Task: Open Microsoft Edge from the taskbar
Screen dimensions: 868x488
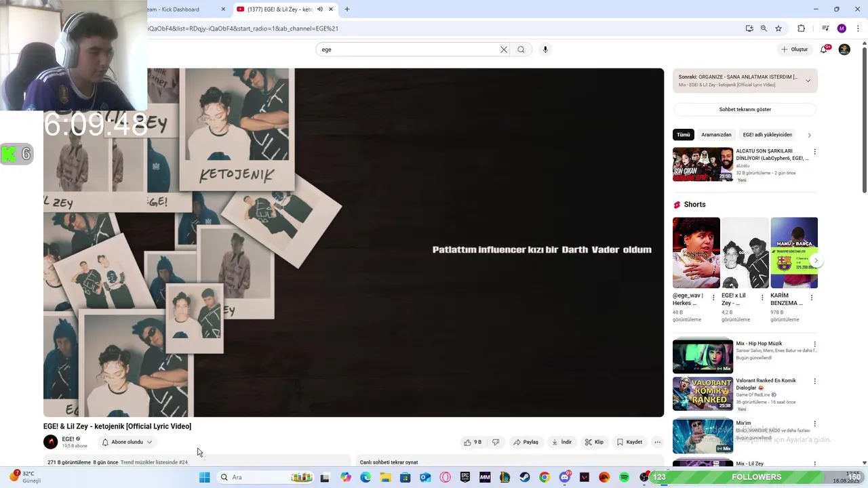Action: pos(366,477)
